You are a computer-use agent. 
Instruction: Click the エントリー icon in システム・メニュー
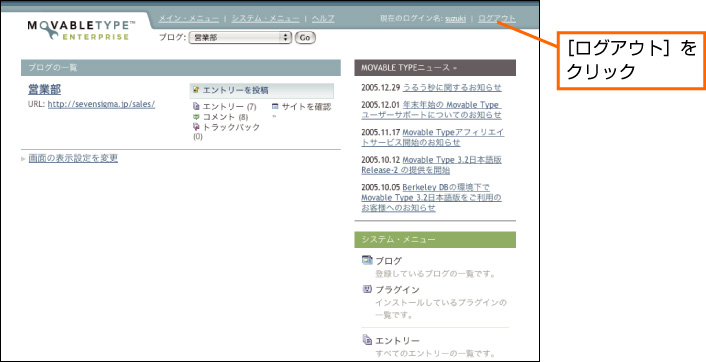[367, 340]
